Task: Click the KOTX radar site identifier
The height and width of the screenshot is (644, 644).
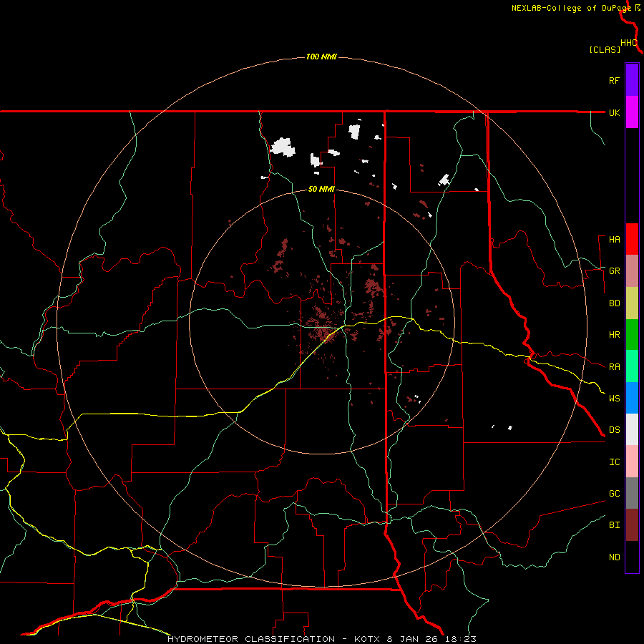Action: pos(368,639)
